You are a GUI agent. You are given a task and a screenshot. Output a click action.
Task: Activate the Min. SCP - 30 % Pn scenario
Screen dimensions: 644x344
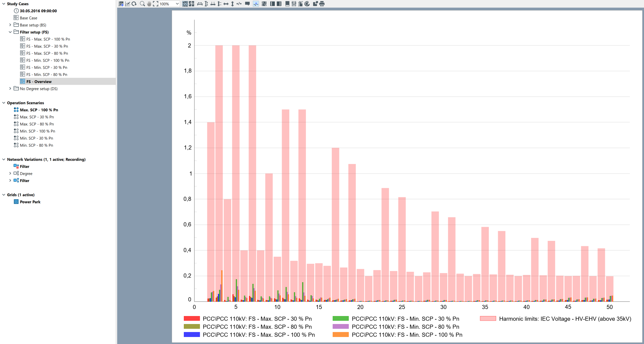[36, 138]
